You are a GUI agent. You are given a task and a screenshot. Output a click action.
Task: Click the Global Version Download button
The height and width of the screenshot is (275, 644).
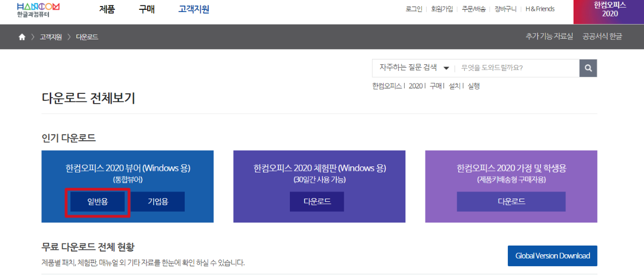[x=552, y=256]
